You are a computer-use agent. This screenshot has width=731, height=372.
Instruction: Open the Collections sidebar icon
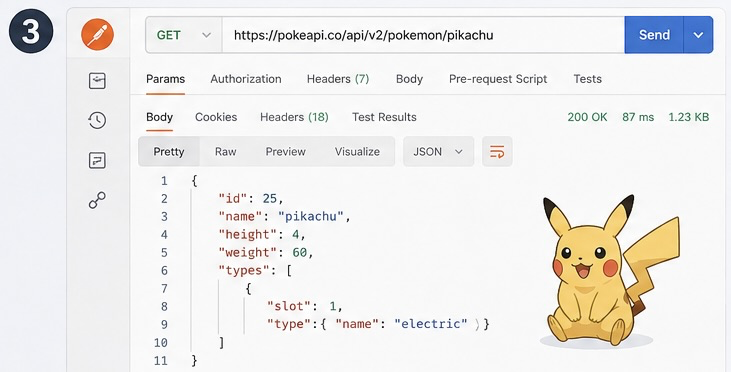(x=97, y=81)
